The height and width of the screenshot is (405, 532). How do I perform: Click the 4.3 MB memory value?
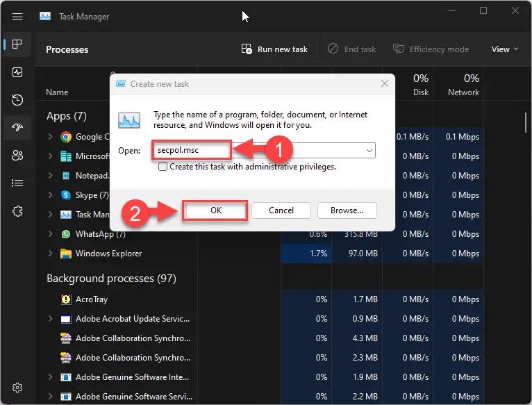pyautogui.click(x=365, y=338)
